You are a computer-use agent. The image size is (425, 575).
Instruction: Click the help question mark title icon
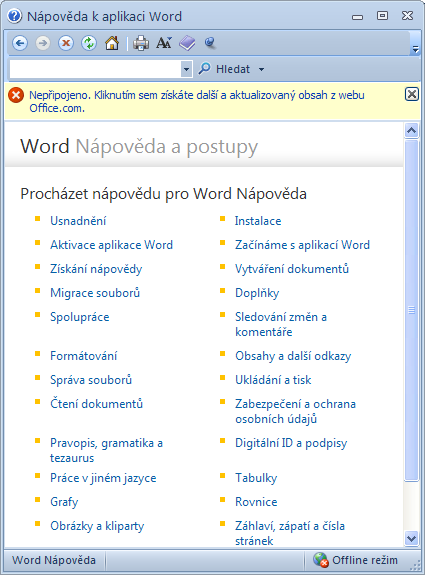pyautogui.click(x=15, y=16)
